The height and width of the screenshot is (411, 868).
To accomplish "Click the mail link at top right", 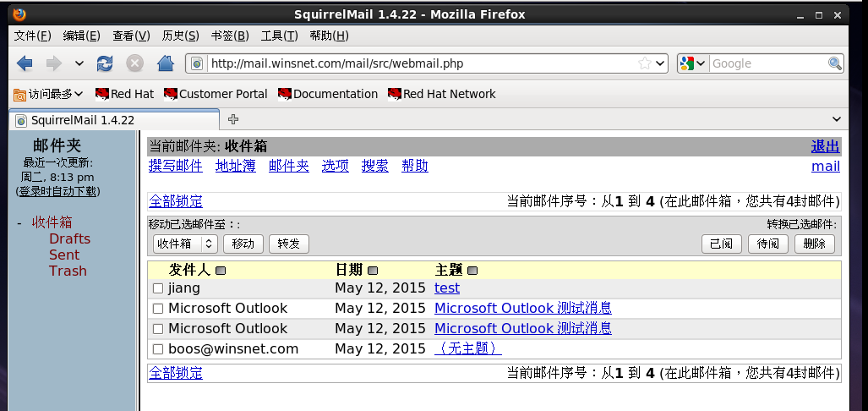I will 826,166.
